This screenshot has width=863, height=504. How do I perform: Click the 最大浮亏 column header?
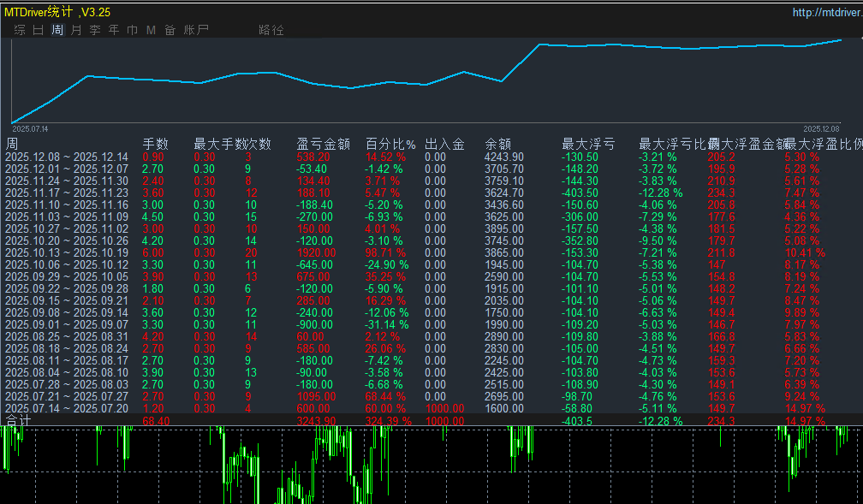(588, 144)
